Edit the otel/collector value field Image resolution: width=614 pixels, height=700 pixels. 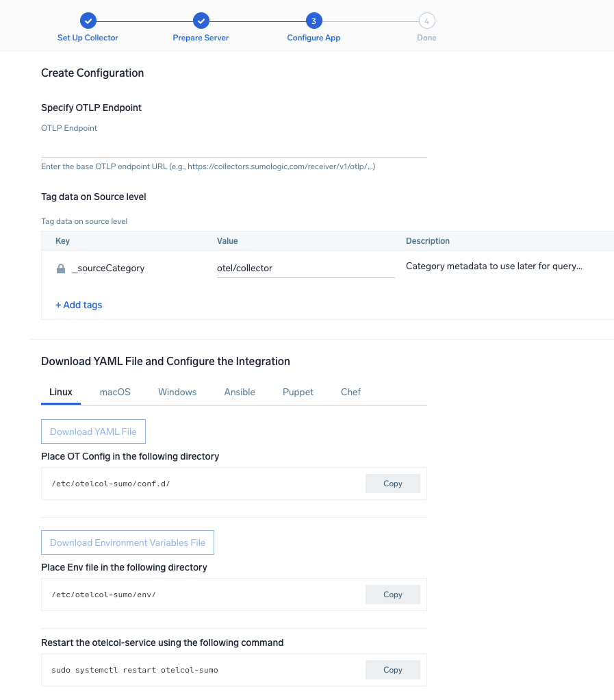(x=306, y=268)
